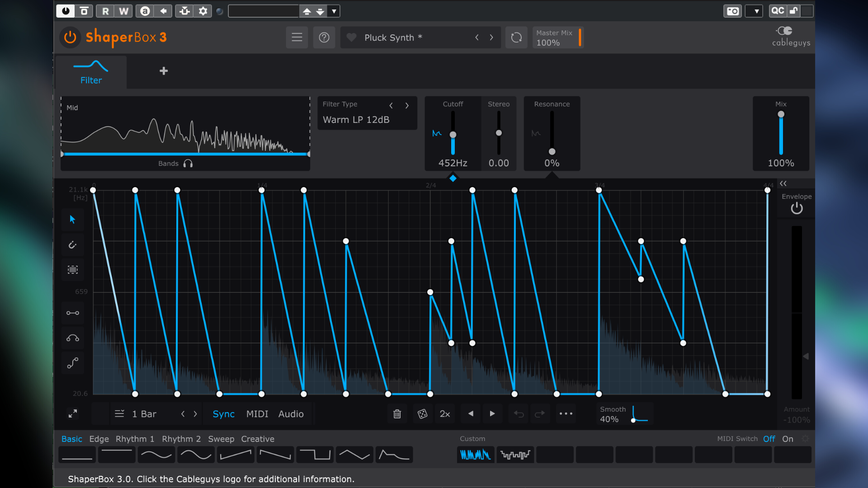868x488 pixels.
Task: Enable the Envelope power switch
Action: coord(797,208)
